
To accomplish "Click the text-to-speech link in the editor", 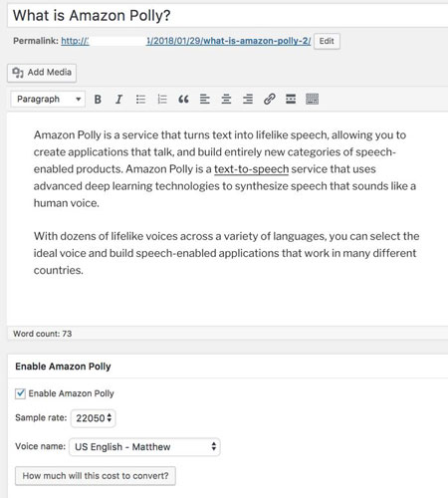I will pos(251,169).
